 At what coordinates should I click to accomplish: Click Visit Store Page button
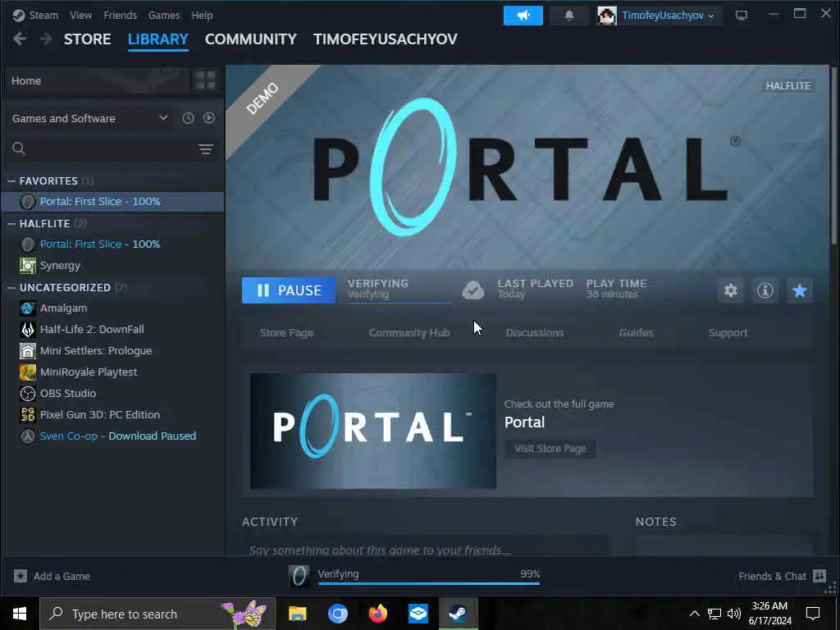(x=550, y=449)
